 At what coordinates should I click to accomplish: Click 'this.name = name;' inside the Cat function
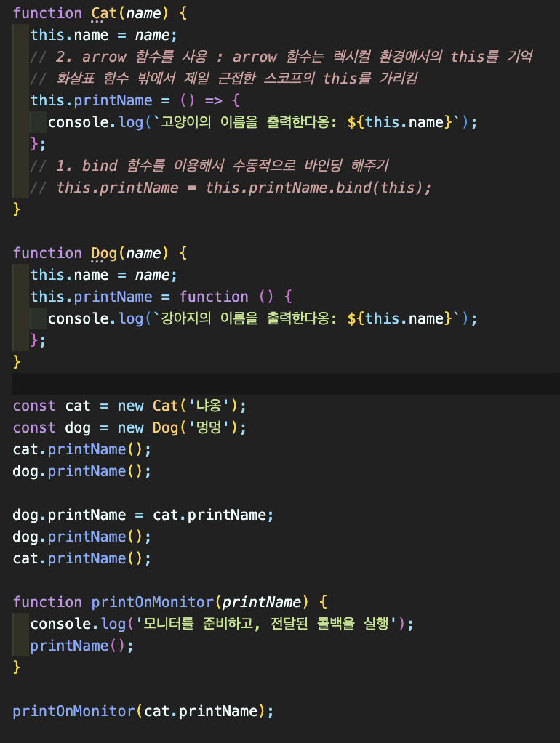click(103, 35)
